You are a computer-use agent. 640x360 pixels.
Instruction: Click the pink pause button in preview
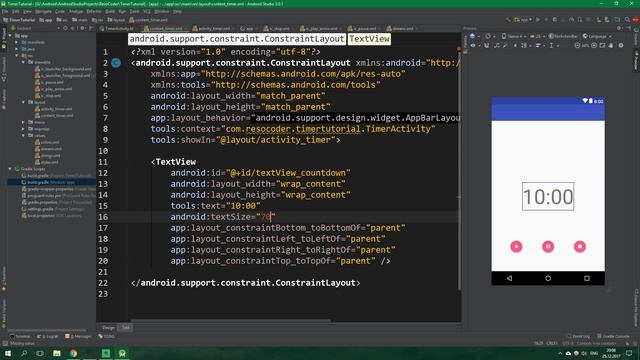pos(548,247)
